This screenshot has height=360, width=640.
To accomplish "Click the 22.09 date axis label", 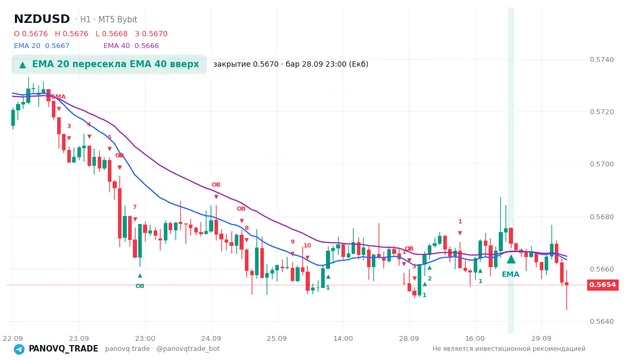I will tap(12, 338).
